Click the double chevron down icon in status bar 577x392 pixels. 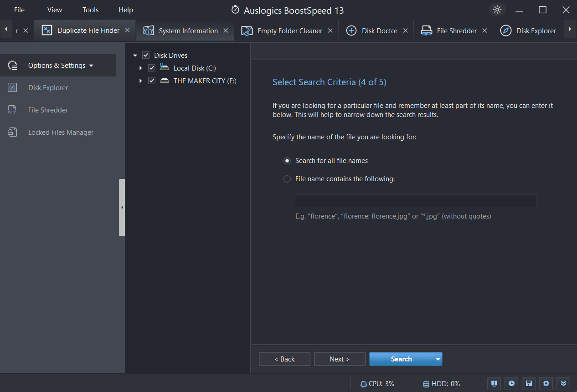[x=563, y=383]
